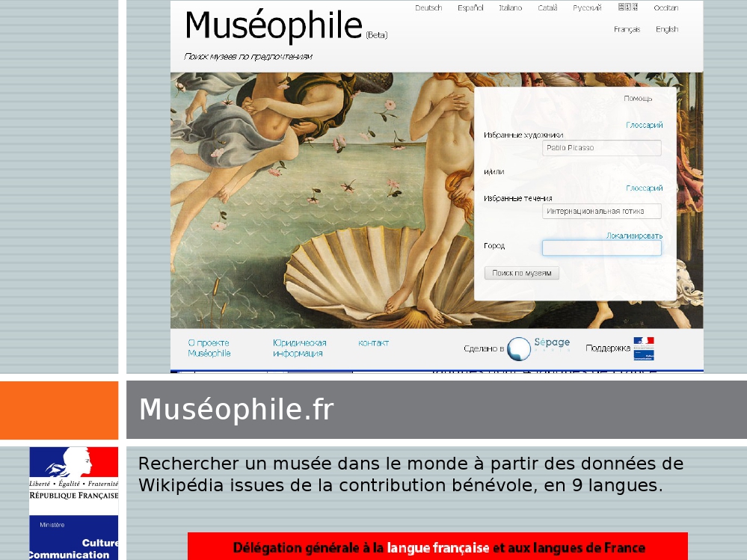Select Русский language link
The width and height of the screenshot is (747, 560).
click(x=587, y=8)
